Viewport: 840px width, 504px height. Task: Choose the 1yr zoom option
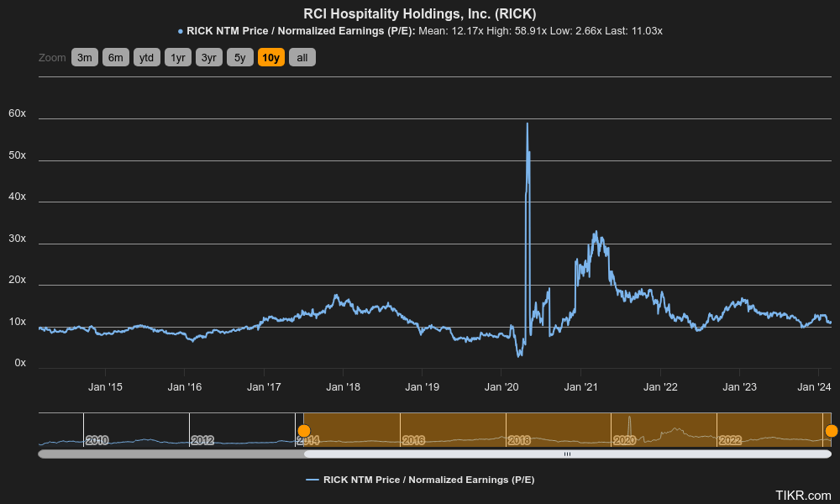177,58
